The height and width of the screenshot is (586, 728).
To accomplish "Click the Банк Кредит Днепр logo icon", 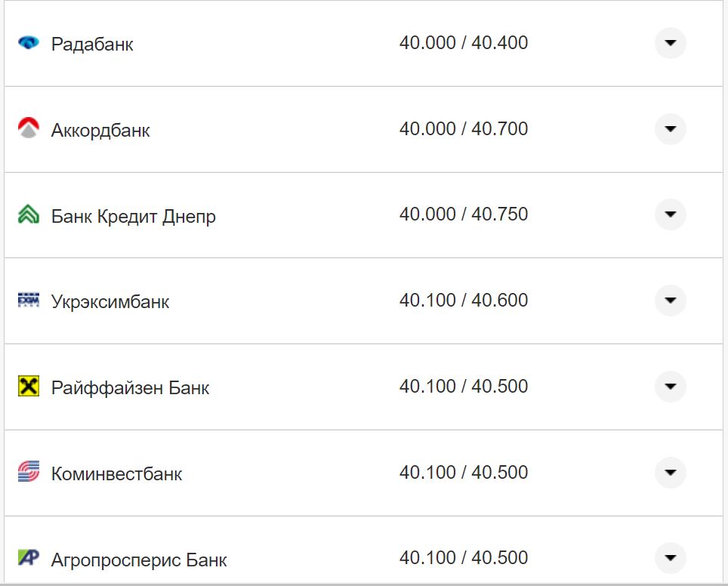I will coord(29,214).
